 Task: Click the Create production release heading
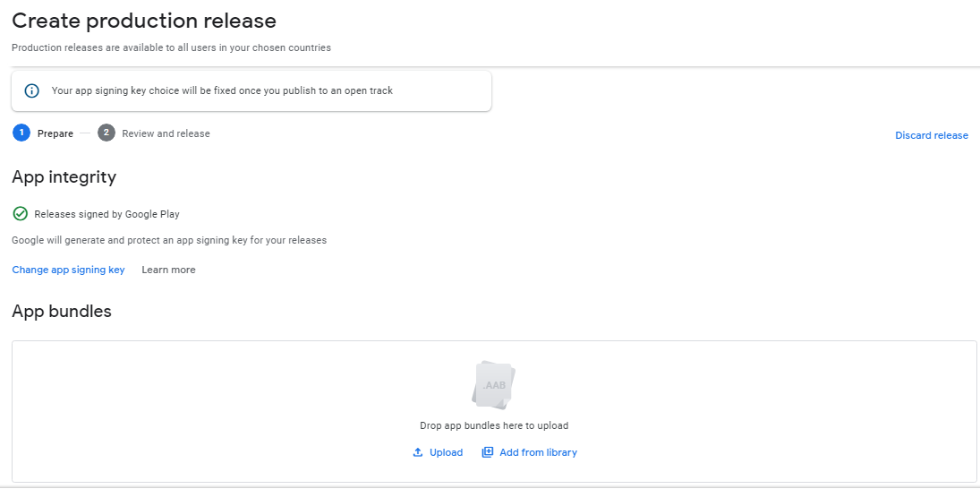coord(144,21)
